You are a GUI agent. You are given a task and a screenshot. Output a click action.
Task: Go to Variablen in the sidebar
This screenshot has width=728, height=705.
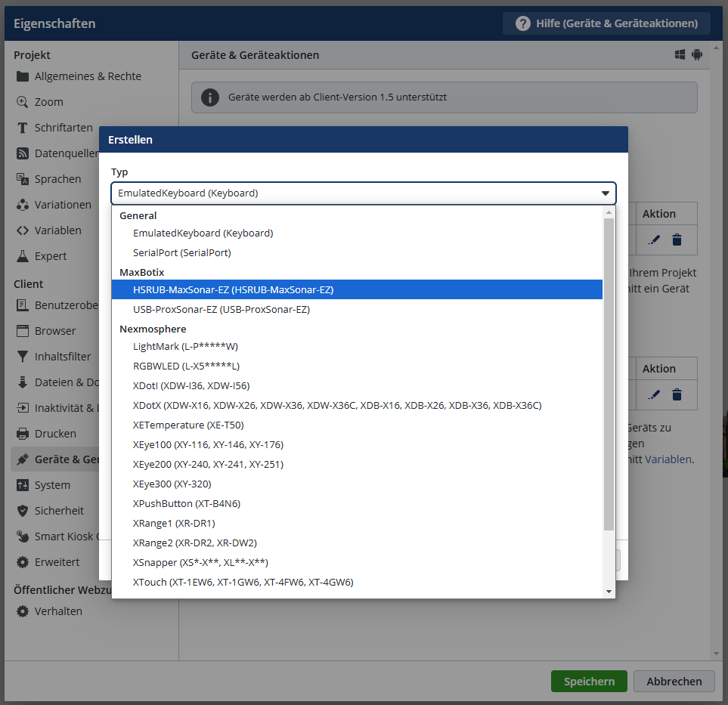tap(57, 230)
